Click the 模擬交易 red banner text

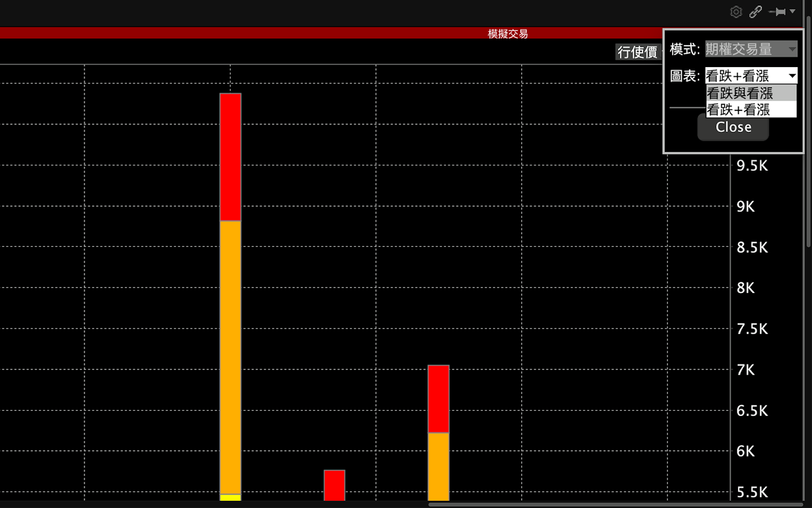507,34
